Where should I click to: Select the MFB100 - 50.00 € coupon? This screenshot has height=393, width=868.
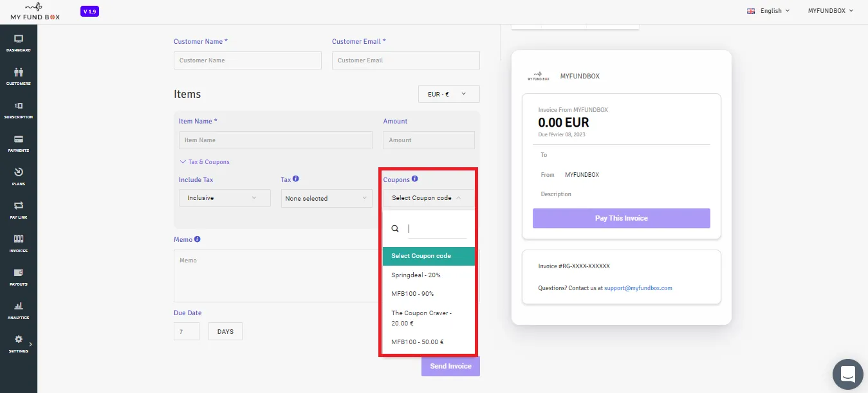pyautogui.click(x=429, y=342)
